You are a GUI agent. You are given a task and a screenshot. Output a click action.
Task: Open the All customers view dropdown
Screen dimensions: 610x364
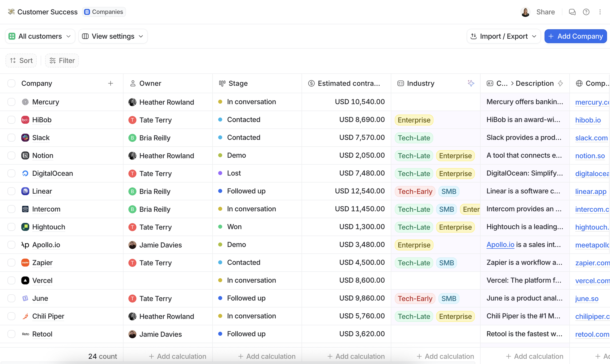(40, 36)
